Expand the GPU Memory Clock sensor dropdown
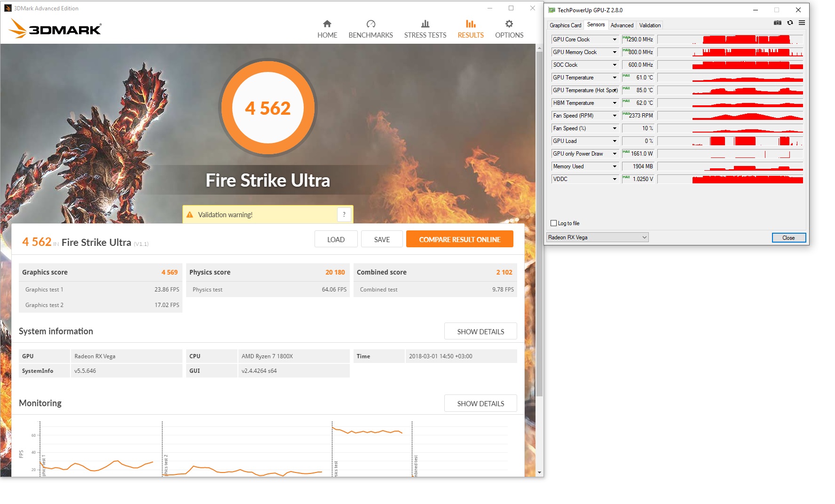Viewport: 835px width, 504px height. (614, 52)
